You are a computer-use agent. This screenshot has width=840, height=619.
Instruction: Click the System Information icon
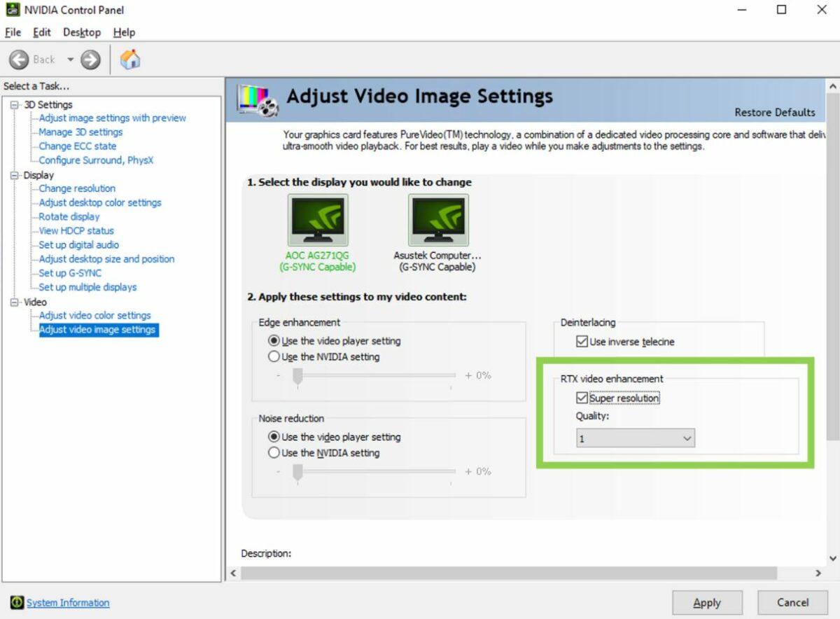pos(17,603)
